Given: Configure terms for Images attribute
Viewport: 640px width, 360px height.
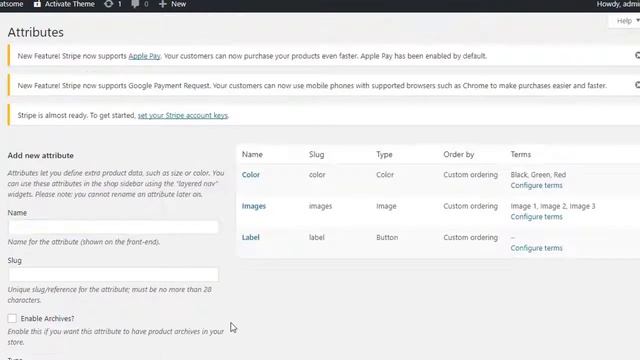Looking at the screenshot, I should click(x=536, y=217).
